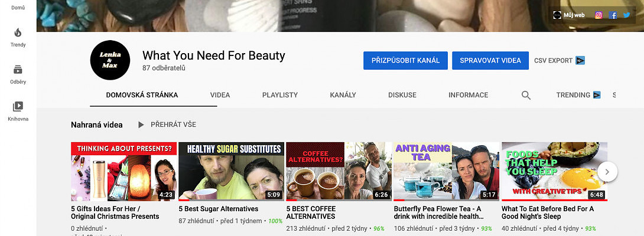Switch to the Playlisty tab

(280, 95)
